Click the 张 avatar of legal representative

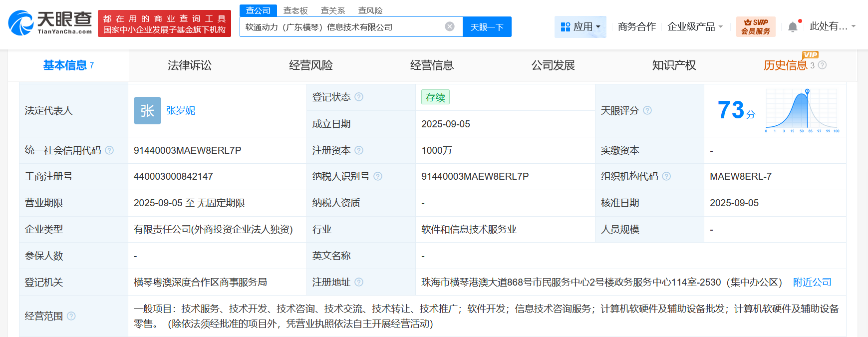(x=147, y=110)
